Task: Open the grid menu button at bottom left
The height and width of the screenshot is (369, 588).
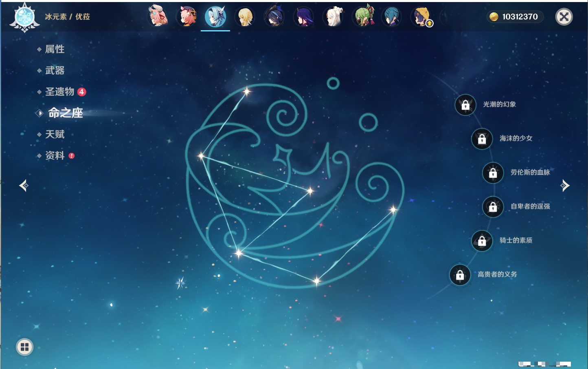Action: coord(24,347)
